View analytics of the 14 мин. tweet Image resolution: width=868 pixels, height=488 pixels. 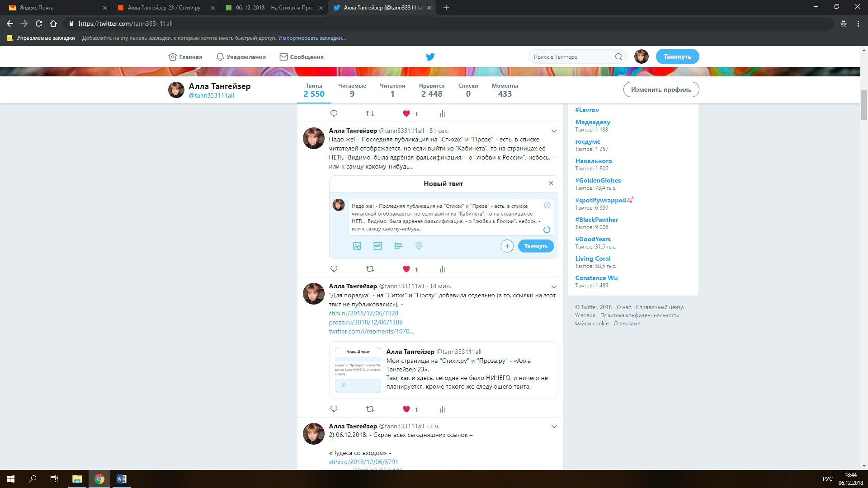tap(442, 409)
